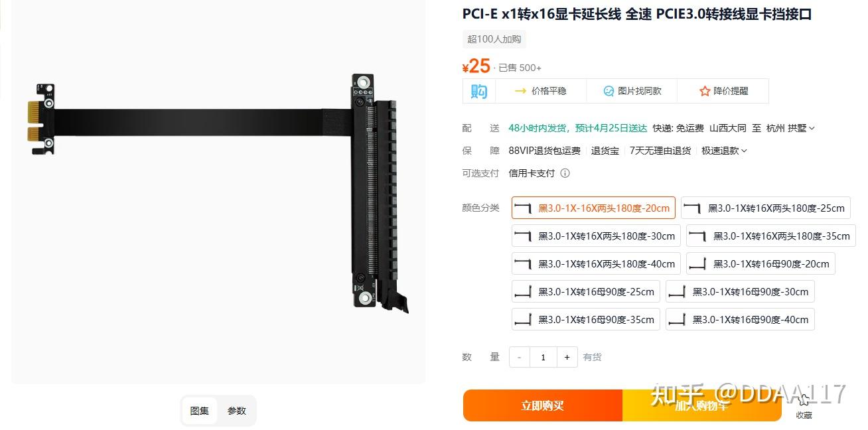Click the blue 购 shopping icon

click(479, 91)
